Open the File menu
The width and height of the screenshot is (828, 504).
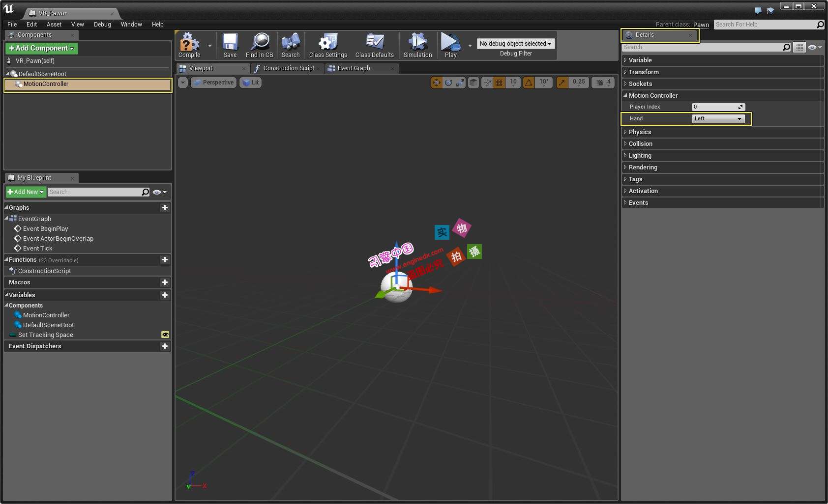[12, 24]
